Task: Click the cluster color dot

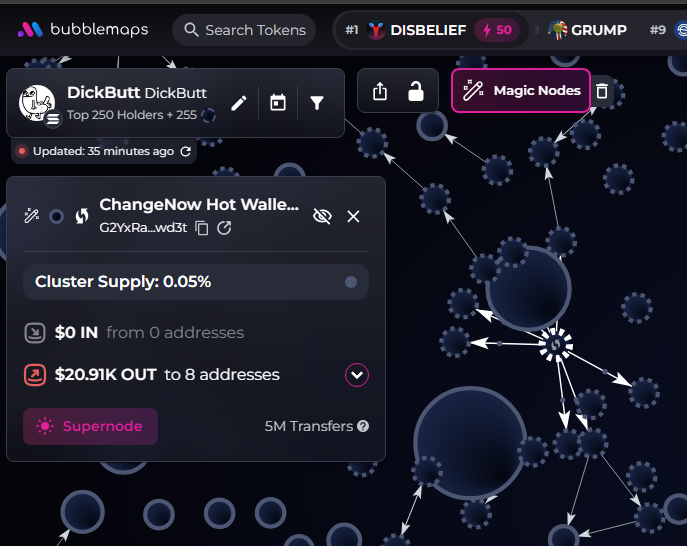Action: pos(351,282)
